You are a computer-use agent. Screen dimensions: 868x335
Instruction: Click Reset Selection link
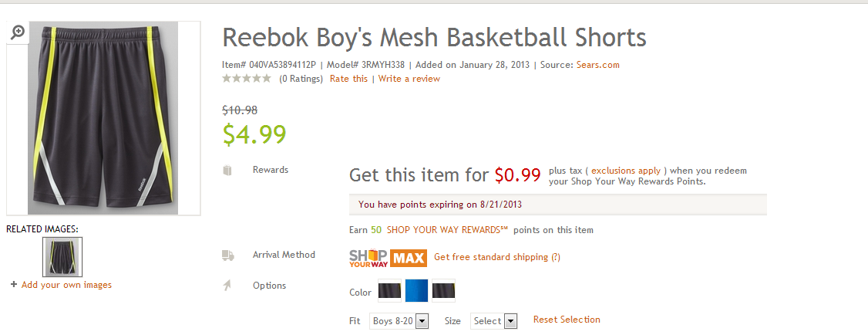(x=567, y=320)
